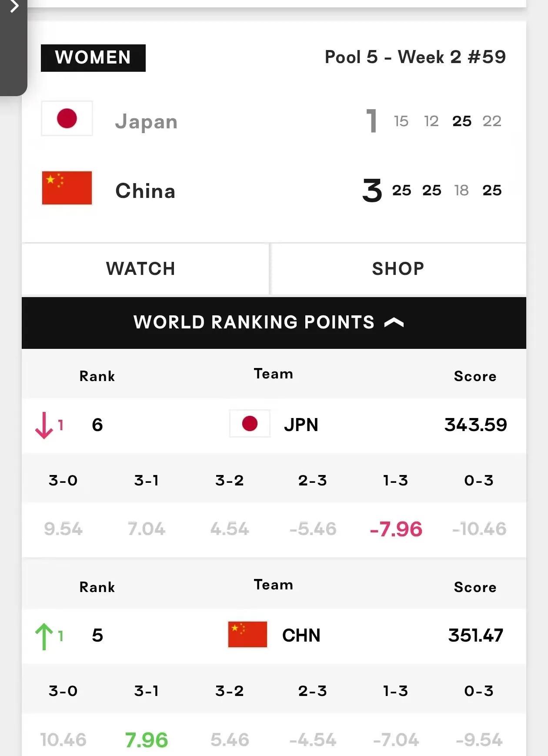Click China's ranking score 351.47
548x756 pixels.
coord(475,636)
